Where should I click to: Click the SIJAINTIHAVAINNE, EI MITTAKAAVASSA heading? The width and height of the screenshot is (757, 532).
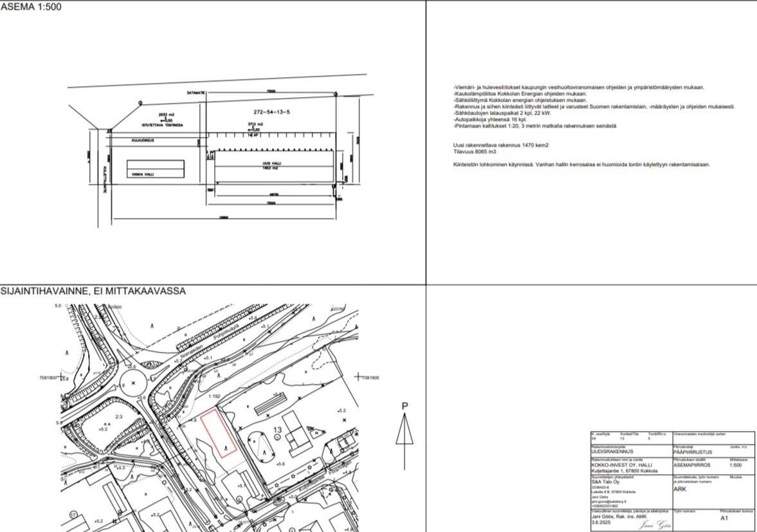click(93, 291)
